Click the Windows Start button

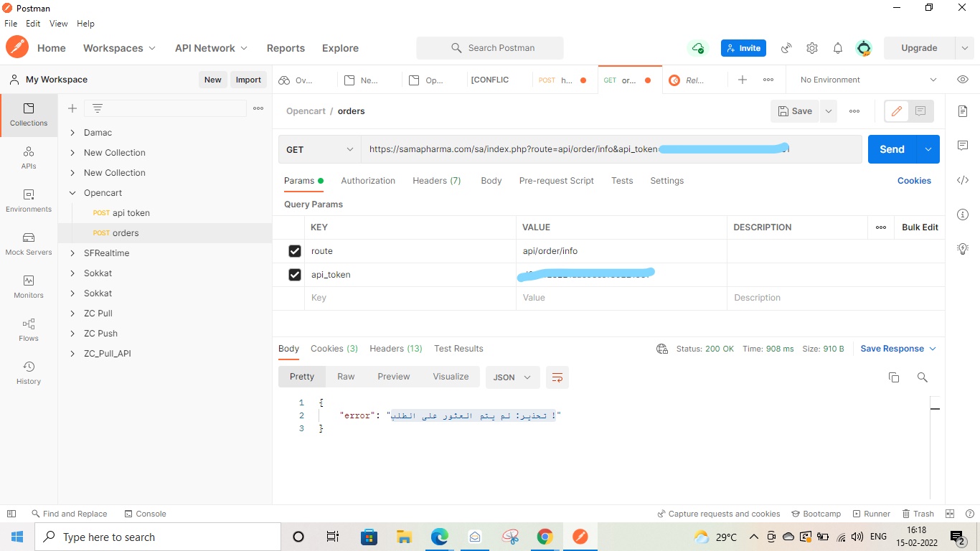tap(17, 537)
